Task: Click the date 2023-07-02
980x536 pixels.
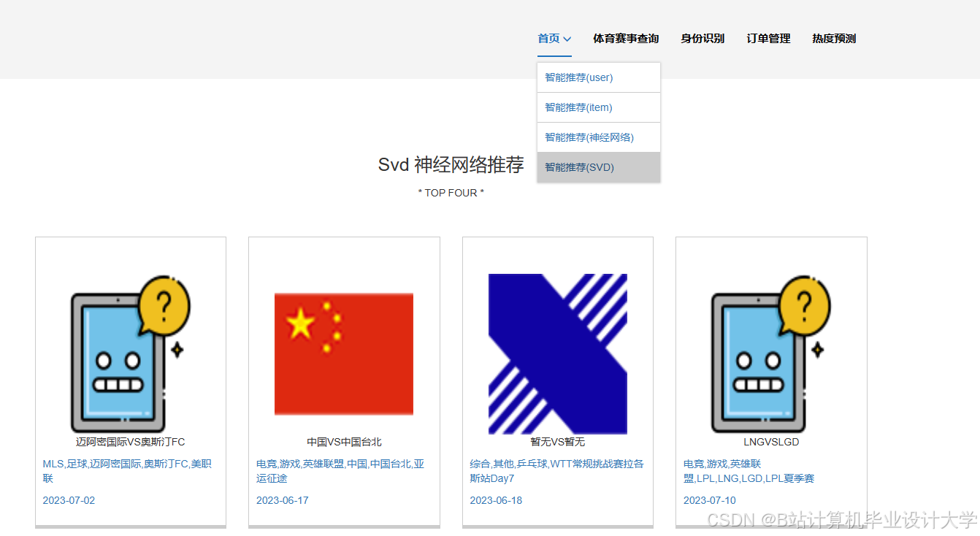Action: 69,500
